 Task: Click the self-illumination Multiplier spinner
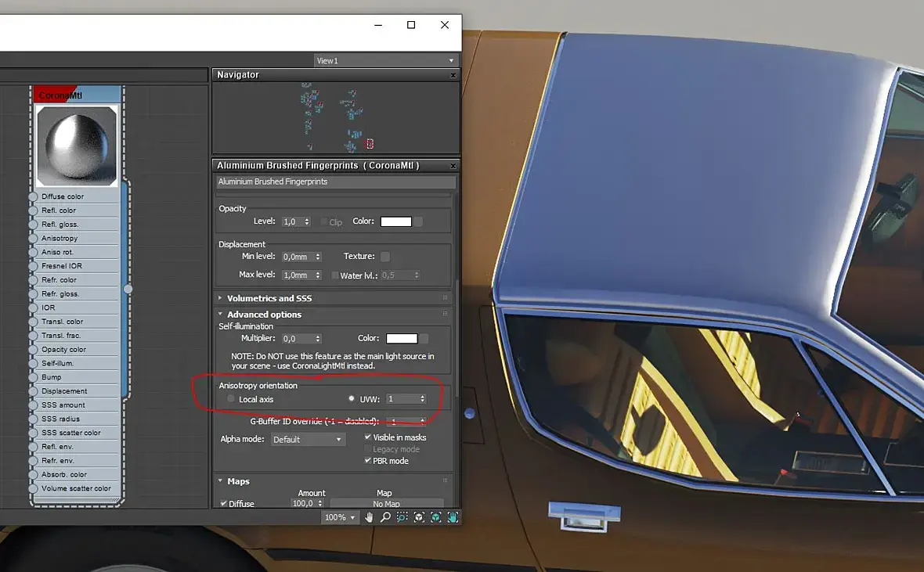318,339
